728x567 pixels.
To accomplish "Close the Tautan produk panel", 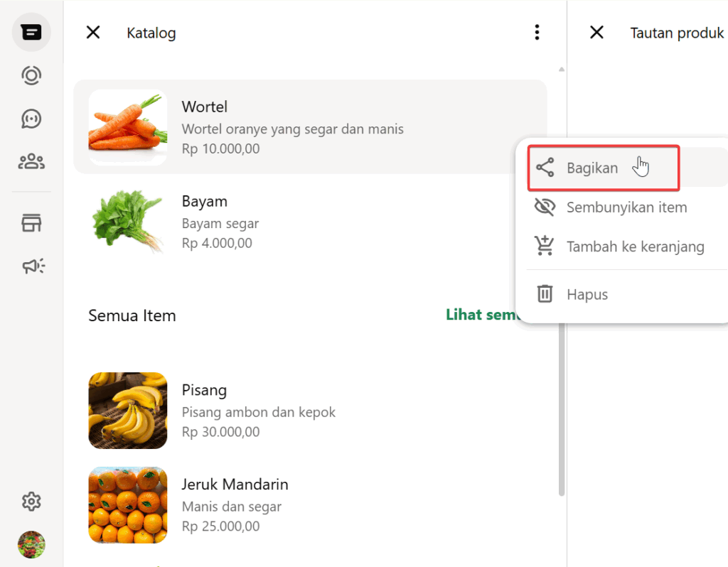I will coord(596,33).
